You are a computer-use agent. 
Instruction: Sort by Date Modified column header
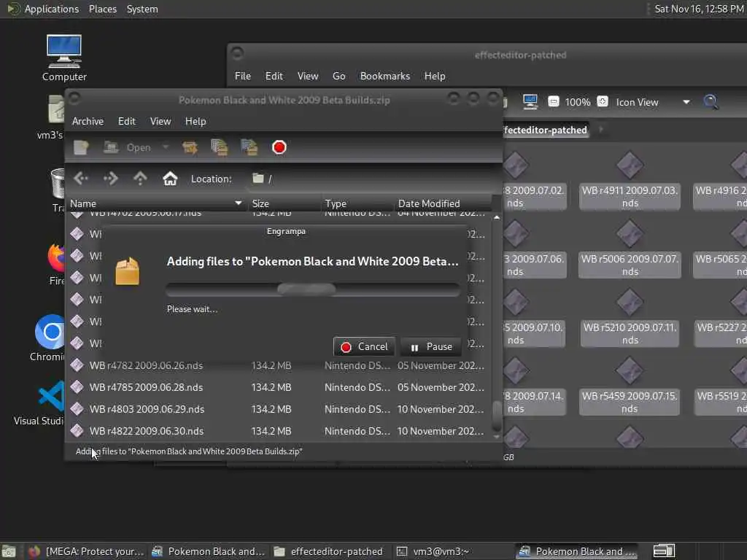[443, 203]
